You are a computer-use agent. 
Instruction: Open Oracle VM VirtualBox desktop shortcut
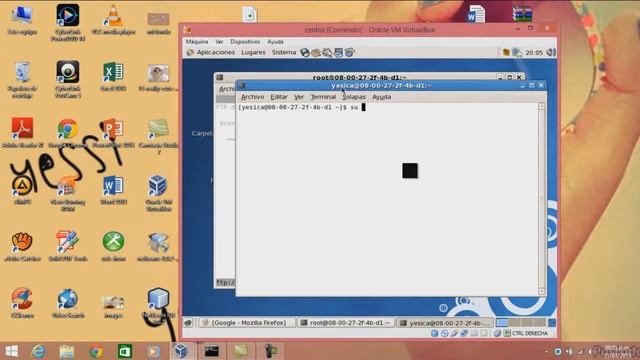coord(158,193)
